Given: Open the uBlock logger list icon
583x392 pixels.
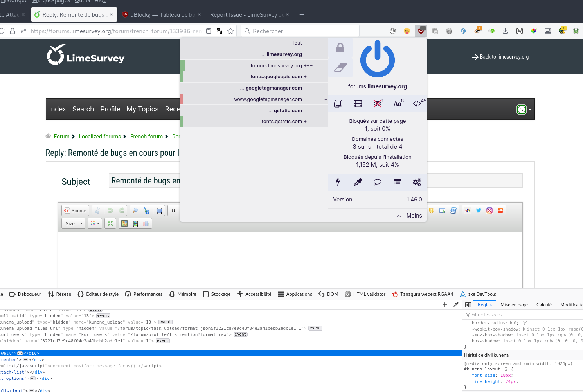Looking at the screenshot, I should tap(397, 182).
